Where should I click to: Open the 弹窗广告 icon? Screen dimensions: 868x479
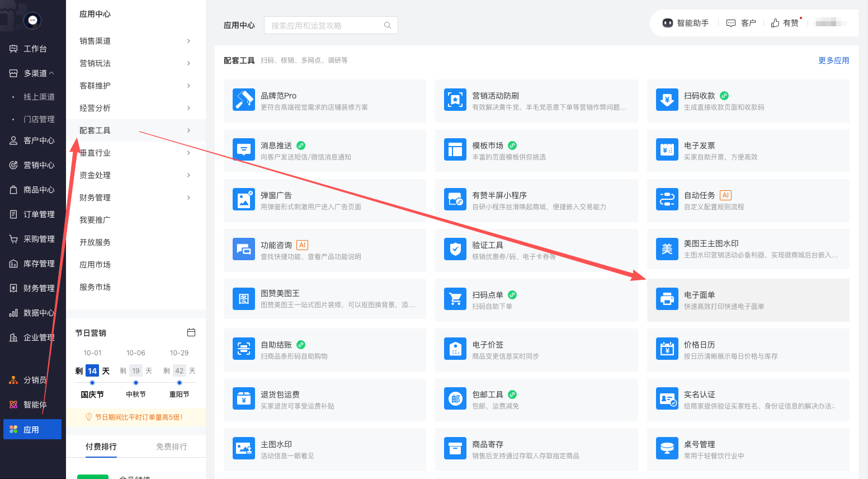pos(244,200)
